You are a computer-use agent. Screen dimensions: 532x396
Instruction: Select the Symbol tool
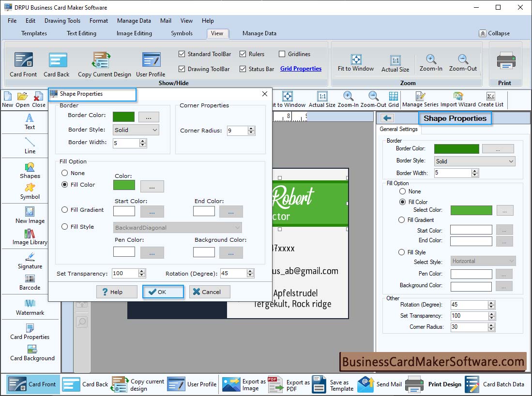(x=30, y=191)
